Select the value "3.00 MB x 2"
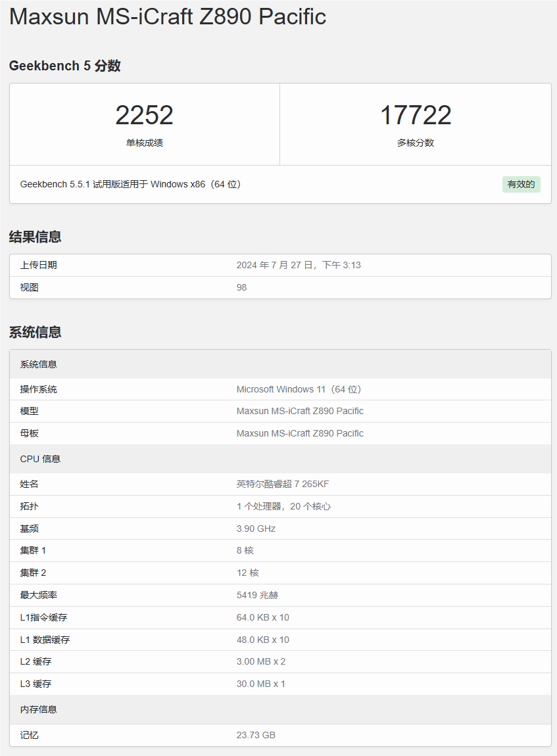Viewport: 557px width, 756px height. 261,661
